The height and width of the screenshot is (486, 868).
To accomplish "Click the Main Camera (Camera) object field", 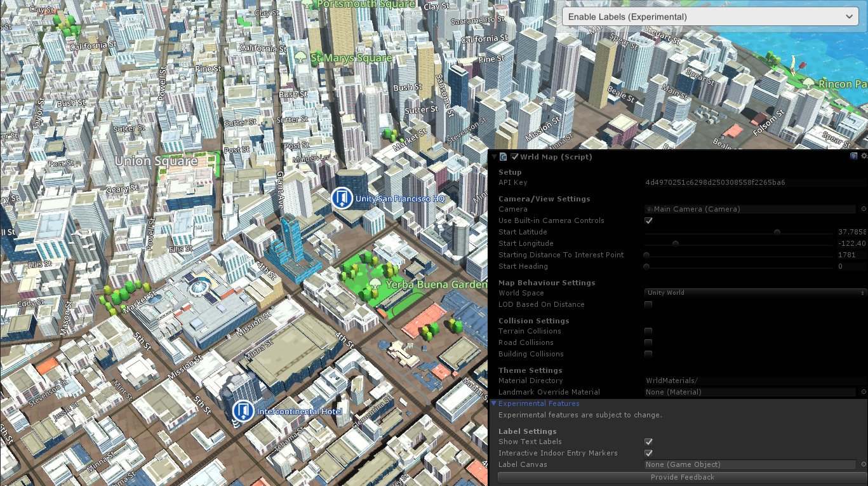I will pyautogui.click(x=751, y=209).
